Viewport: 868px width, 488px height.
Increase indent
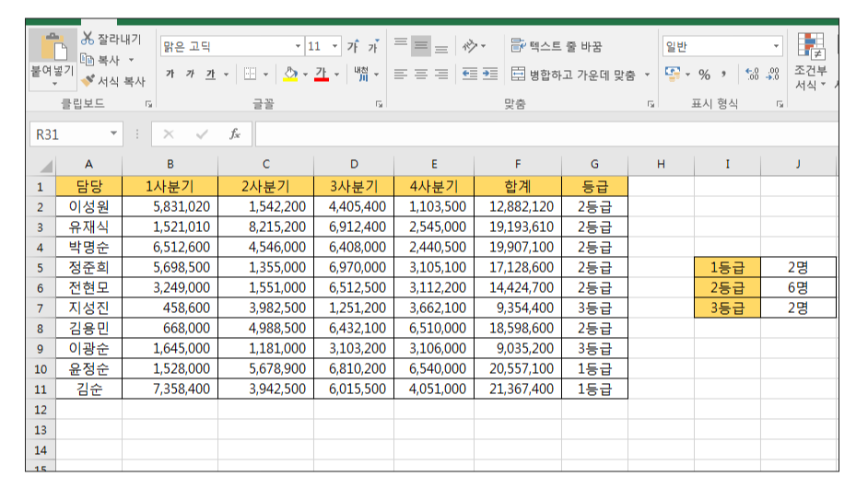click(x=490, y=74)
